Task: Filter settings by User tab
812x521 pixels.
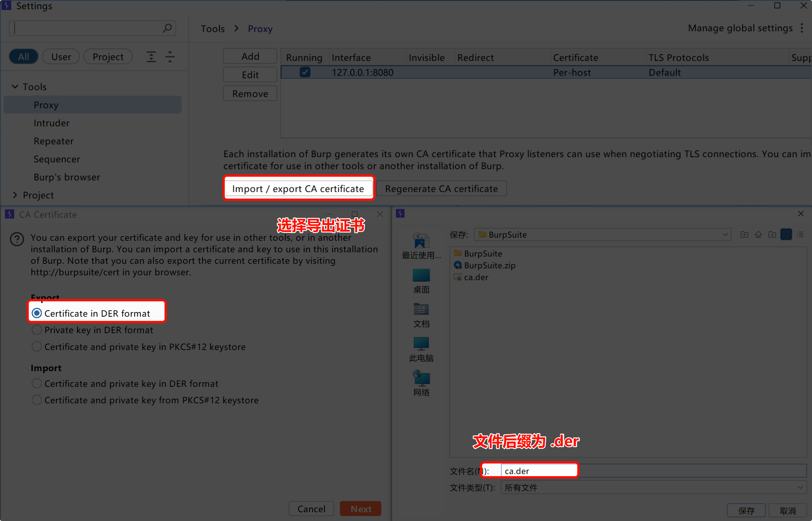Action: click(61, 57)
